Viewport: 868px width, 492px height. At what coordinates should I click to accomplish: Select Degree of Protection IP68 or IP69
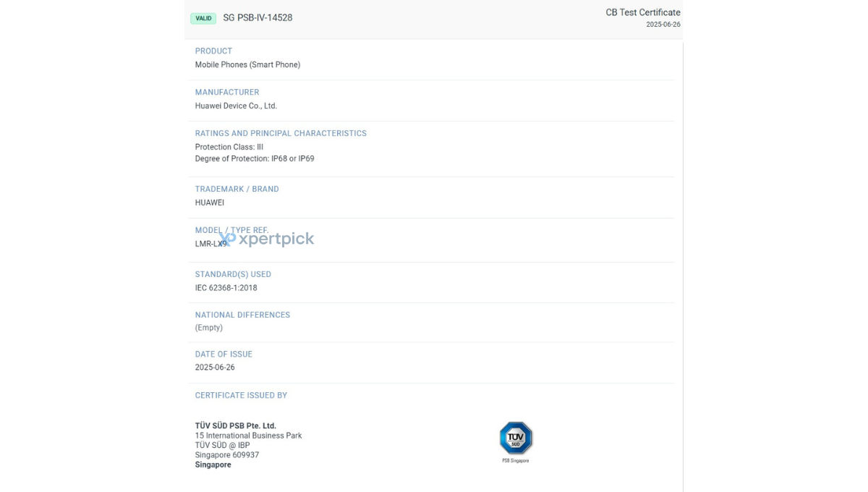coord(255,158)
